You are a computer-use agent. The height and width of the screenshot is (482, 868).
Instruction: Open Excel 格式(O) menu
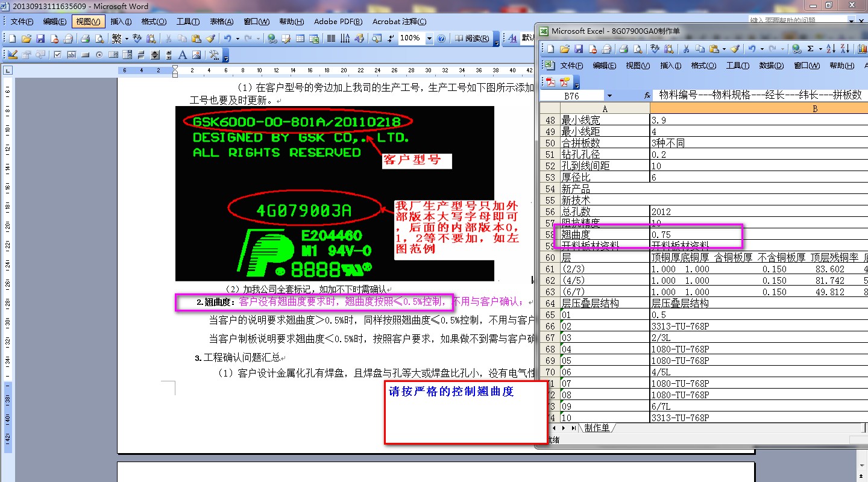703,66
